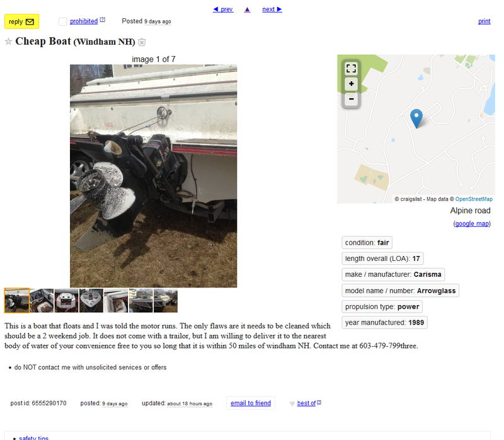Click the favorite star icon beside title
This screenshot has width=504, height=440.
point(8,42)
